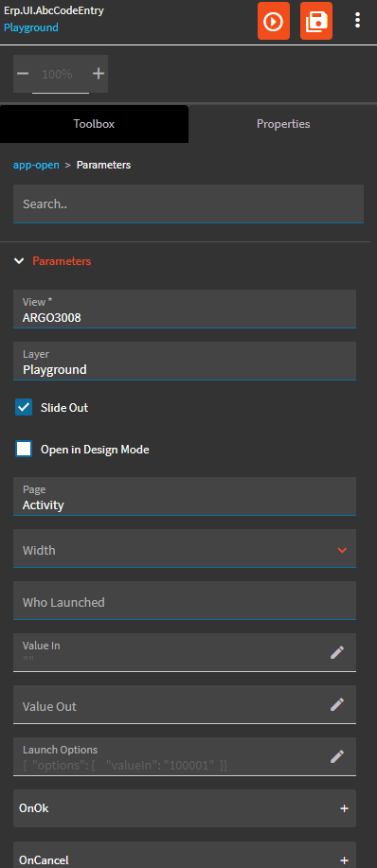Click the orange save icon
Screen dimensions: 377x868
pyautogui.click(x=316, y=22)
